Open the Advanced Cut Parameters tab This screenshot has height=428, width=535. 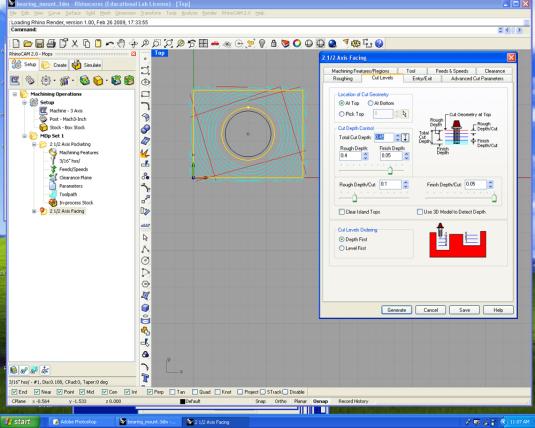pyautogui.click(x=477, y=79)
